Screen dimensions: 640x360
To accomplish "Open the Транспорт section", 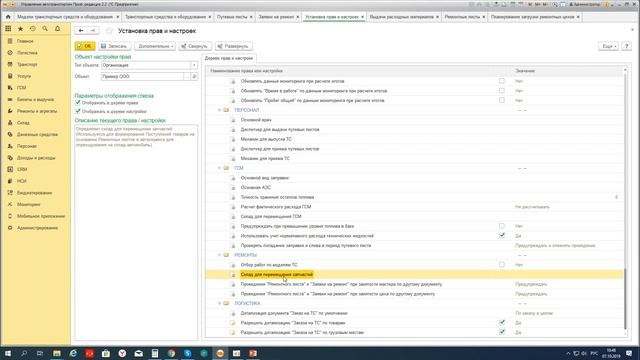I will [x=27, y=64].
